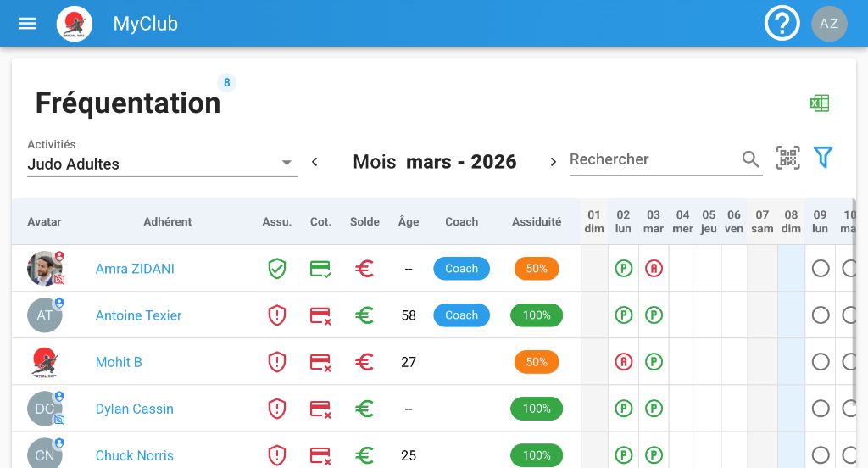Screen dimensions: 868x468
Task: Open the AZ user account menu
Action: click(x=829, y=24)
